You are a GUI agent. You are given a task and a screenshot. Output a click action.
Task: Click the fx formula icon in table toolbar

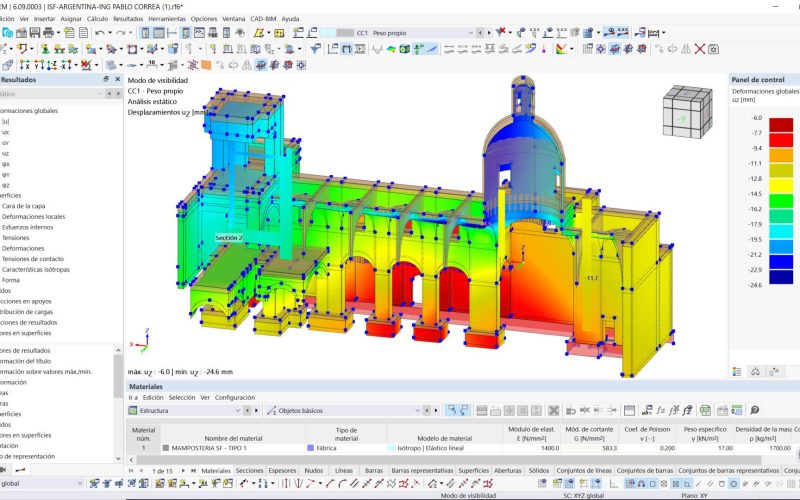(x=661, y=410)
